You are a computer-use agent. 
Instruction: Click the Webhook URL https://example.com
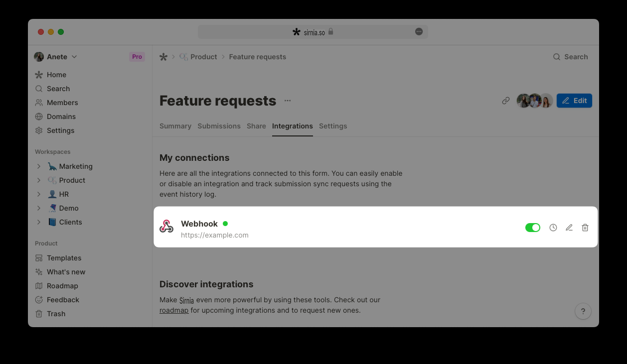[215, 235]
